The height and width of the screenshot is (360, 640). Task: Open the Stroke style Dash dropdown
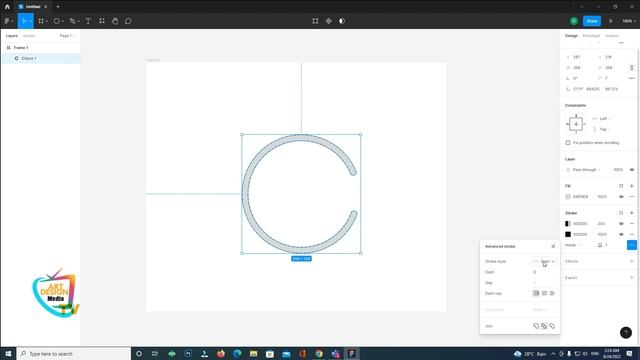click(544, 261)
